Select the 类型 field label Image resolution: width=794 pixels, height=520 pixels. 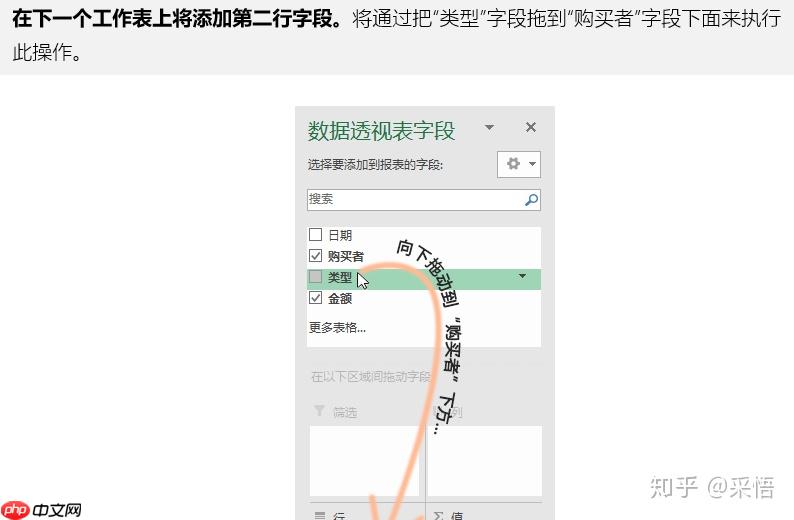coord(339,277)
